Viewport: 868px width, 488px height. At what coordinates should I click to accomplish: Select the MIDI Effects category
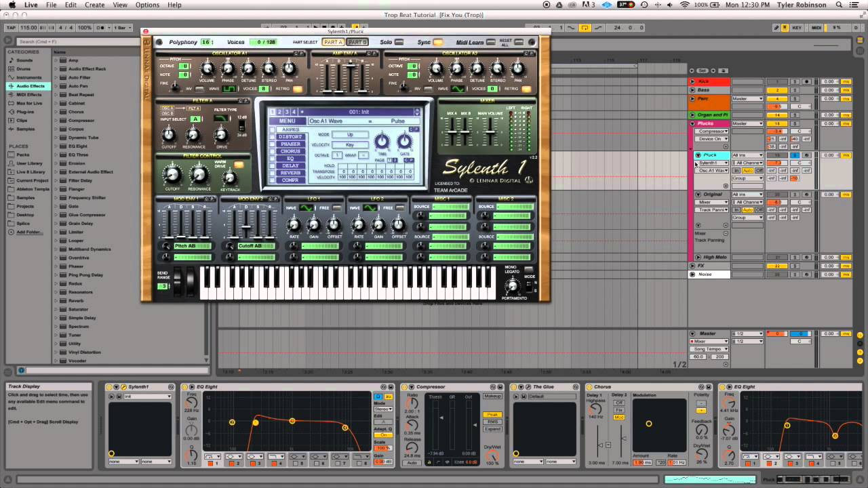click(x=29, y=95)
